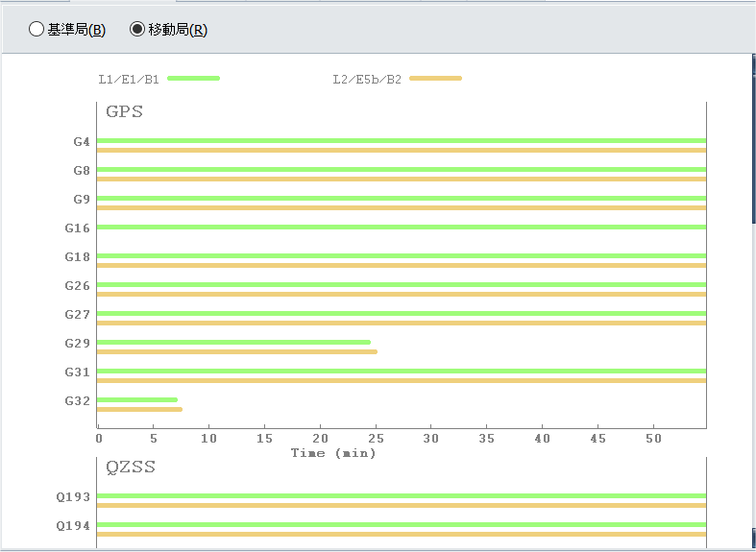
Task: Click the G16 satellite label
Action: pyautogui.click(x=78, y=228)
